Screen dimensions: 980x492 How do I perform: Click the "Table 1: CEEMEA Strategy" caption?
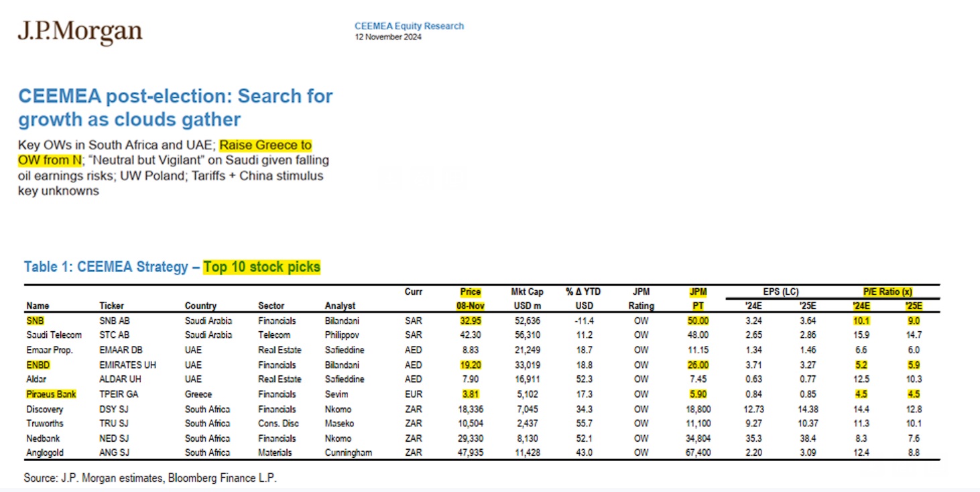click(106, 267)
